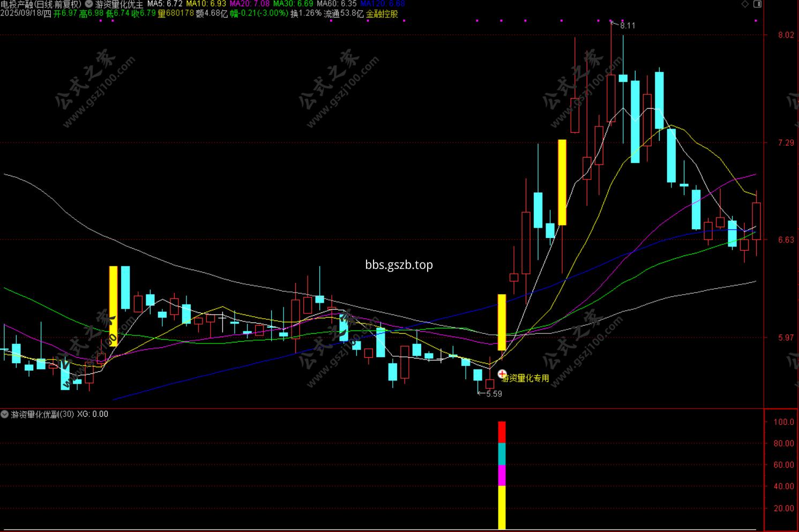This screenshot has width=799, height=532.
Task: Select the MA5 moving average label
Action: [165, 4]
